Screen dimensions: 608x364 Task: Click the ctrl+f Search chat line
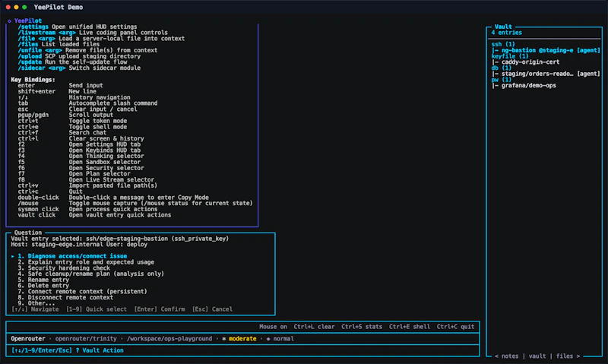(62, 132)
